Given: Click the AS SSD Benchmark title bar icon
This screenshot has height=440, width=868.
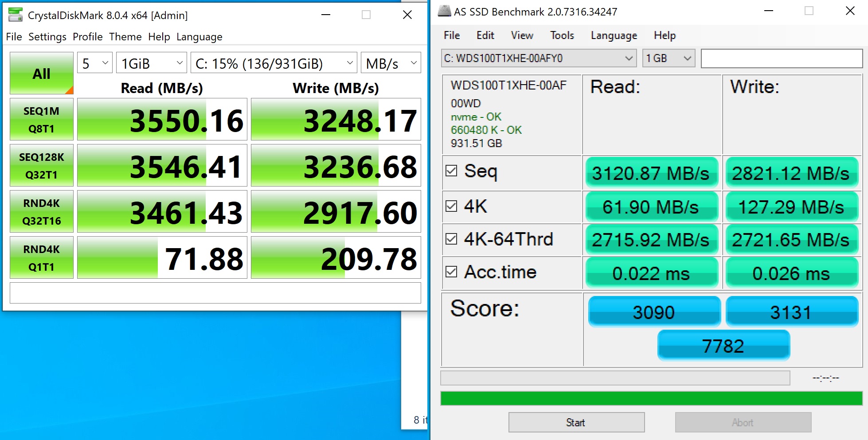Looking at the screenshot, I should (x=444, y=11).
